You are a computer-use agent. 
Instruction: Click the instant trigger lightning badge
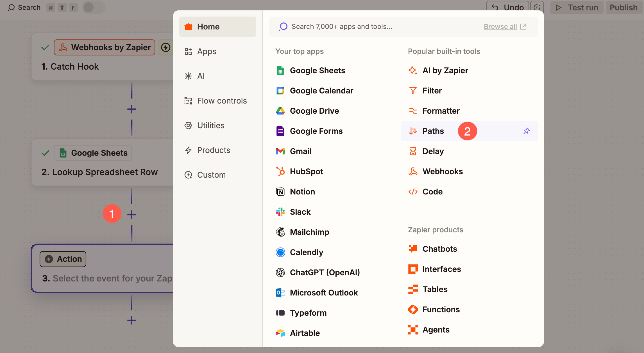(166, 47)
